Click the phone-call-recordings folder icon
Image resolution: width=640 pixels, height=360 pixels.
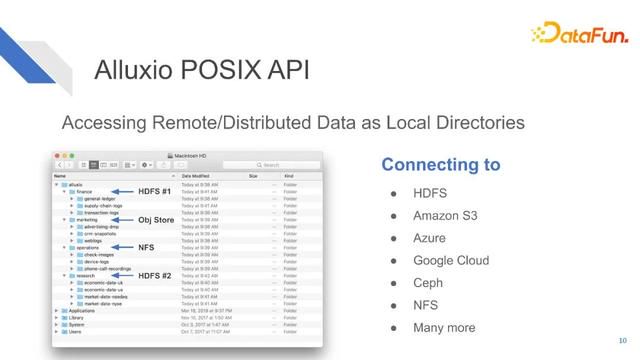click(80, 269)
